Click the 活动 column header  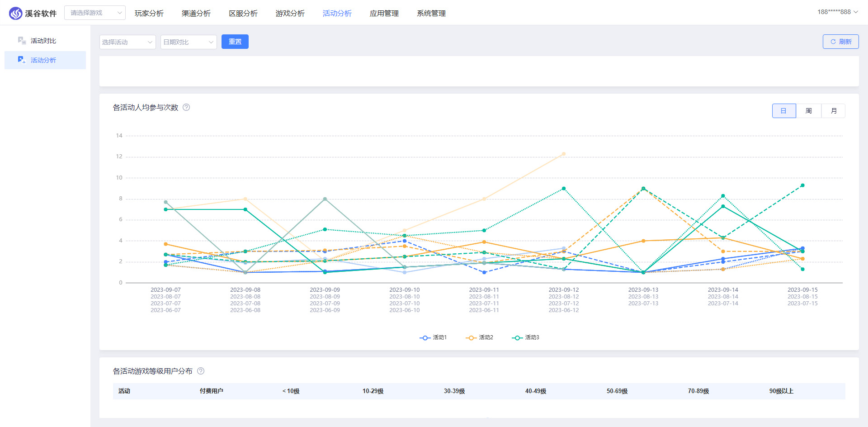coord(124,391)
